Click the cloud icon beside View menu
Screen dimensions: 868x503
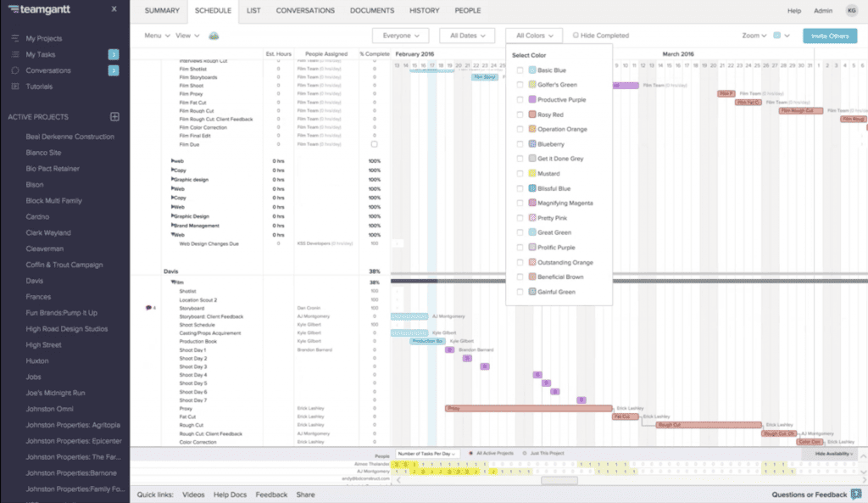point(214,36)
